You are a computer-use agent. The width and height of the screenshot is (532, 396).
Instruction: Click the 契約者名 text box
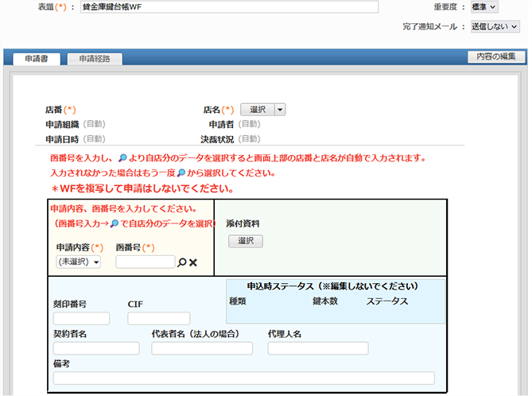pos(95,348)
